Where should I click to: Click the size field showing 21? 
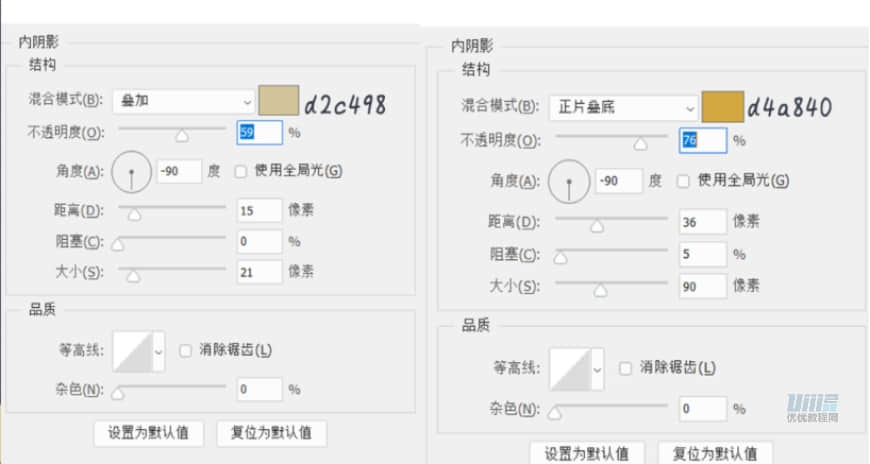[x=260, y=273]
